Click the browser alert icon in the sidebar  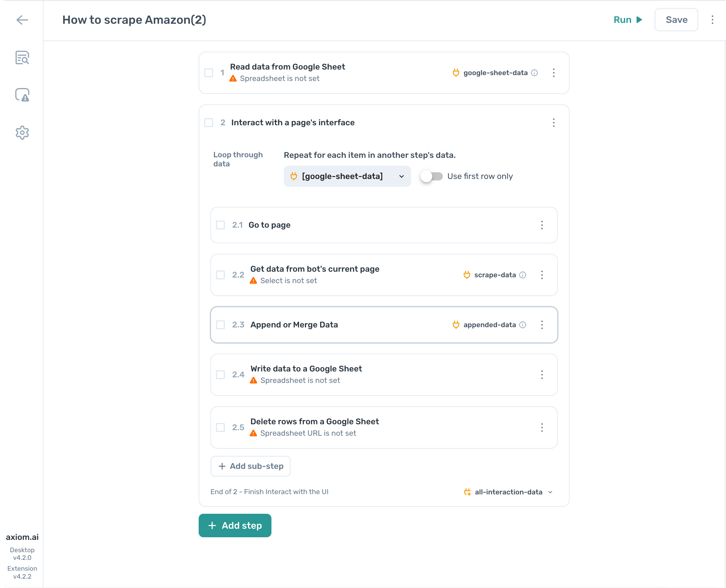point(22,95)
